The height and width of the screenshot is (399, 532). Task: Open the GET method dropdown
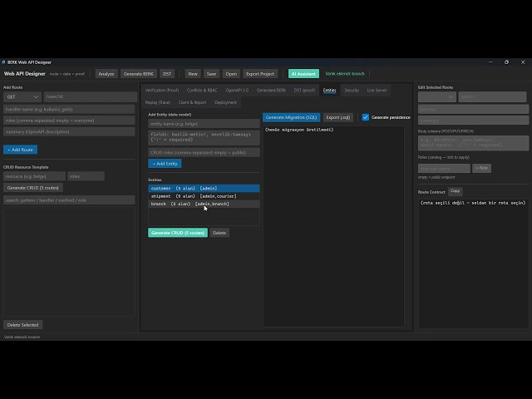pos(22,96)
